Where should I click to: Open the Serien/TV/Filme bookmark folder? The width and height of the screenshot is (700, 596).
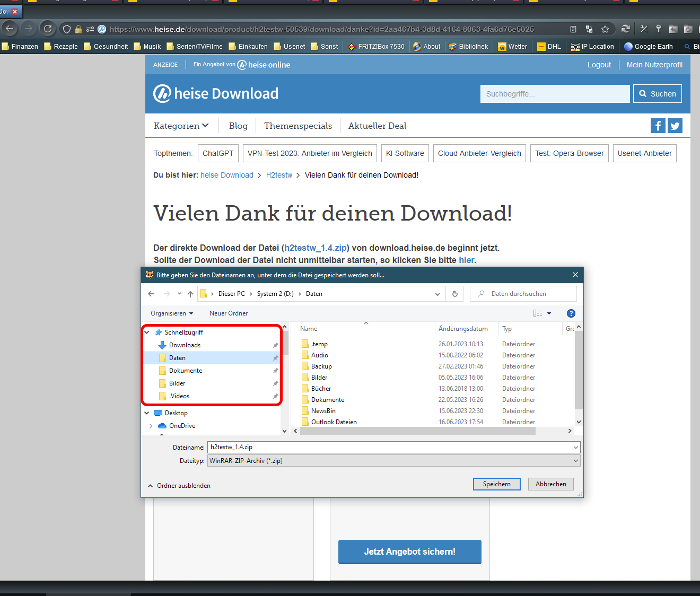pos(195,47)
